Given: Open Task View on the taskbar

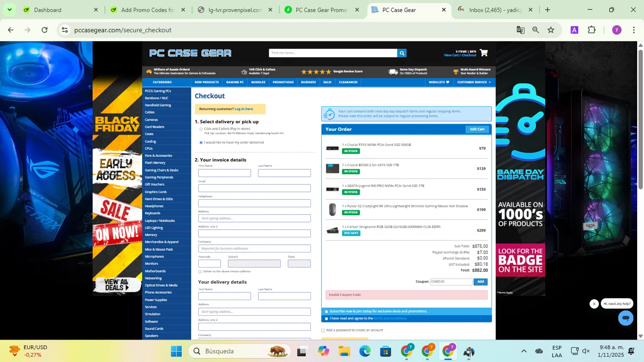Looking at the screenshot, I should [x=302, y=351].
